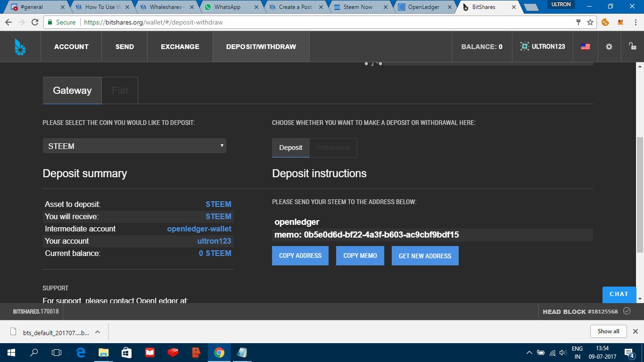Open the Chrome three-dot menu
Screen dimensions: 644x362
[635, 22]
